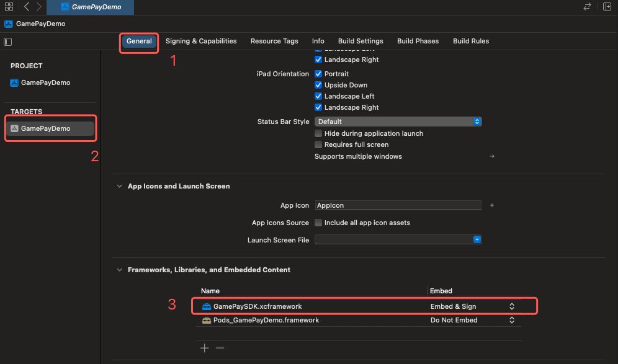Uncheck iPad Landscape Right orientation
The height and width of the screenshot is (364, 618).
point(318,107)
